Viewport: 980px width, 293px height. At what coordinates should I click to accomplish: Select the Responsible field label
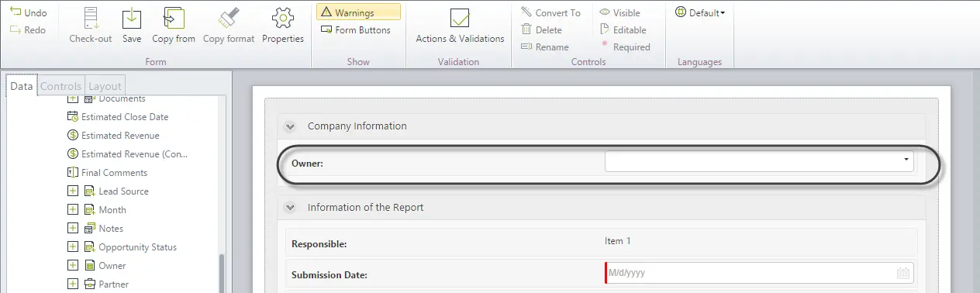(319, 244)
